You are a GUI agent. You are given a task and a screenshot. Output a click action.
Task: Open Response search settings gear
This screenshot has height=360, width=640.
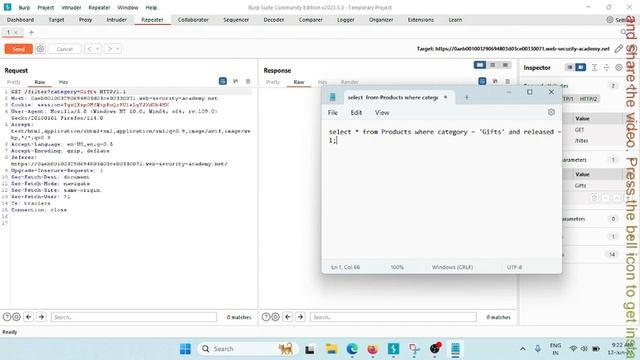pyautogui.click(x=276, y=317)
